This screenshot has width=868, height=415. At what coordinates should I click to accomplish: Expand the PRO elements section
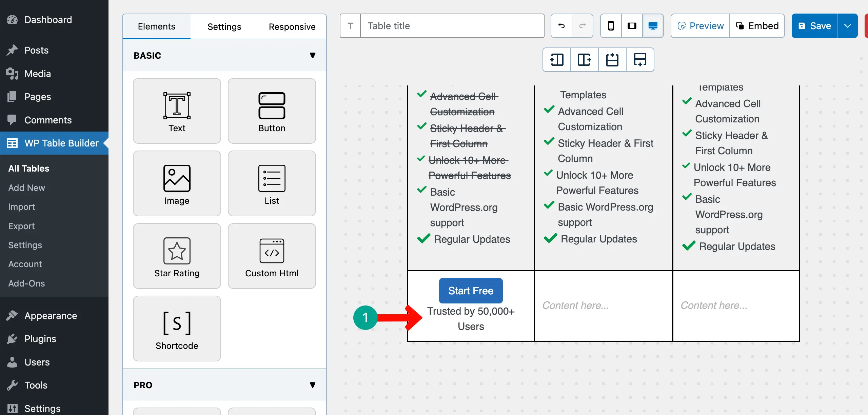(x=313, y=385)
